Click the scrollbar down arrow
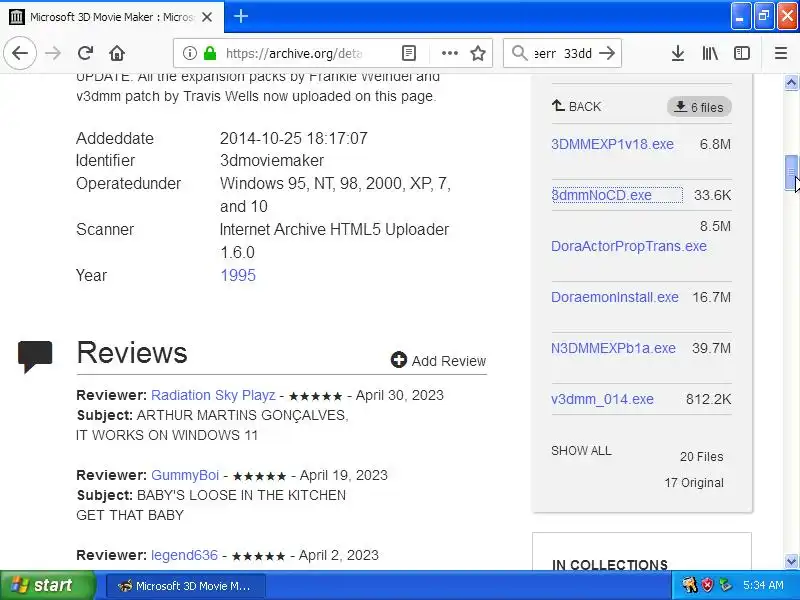 click(x=791, y=561)
